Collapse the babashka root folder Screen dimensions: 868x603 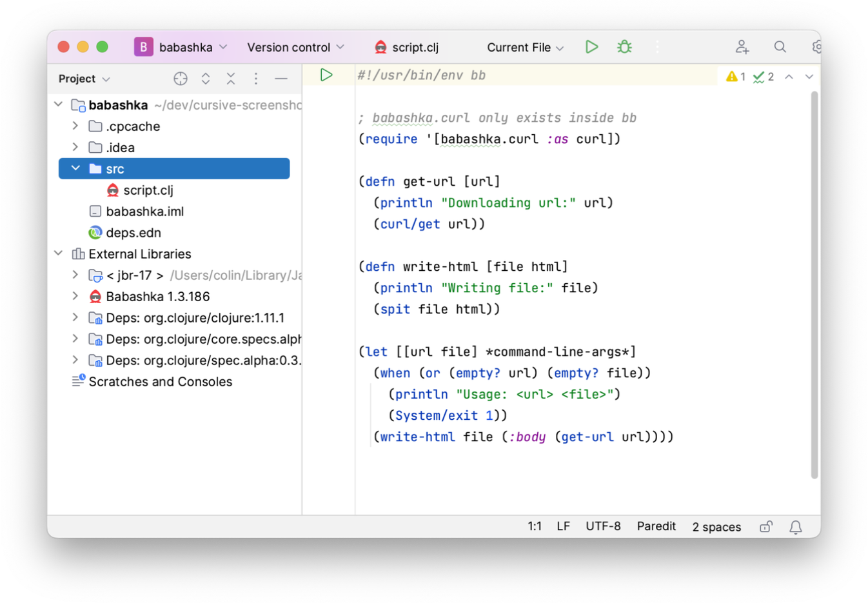tap(59, 104)
